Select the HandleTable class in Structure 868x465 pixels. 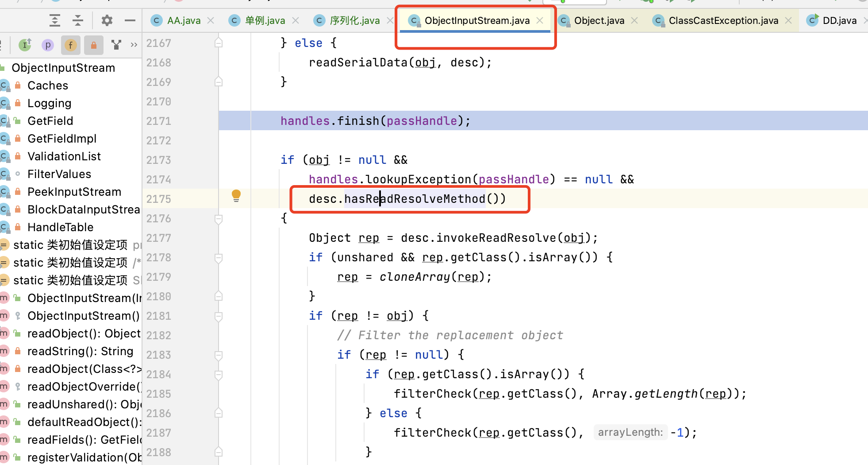[x=60, y=227]
